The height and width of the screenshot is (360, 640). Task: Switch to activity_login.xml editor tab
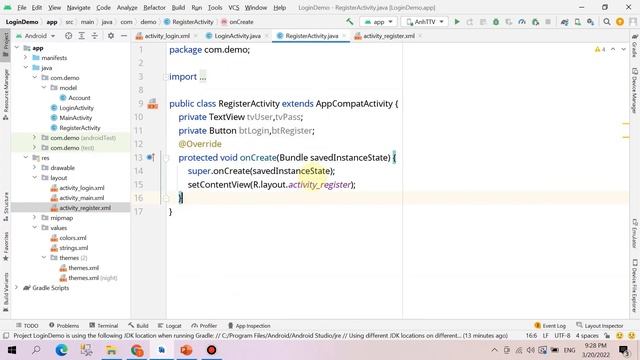point(167,36)
